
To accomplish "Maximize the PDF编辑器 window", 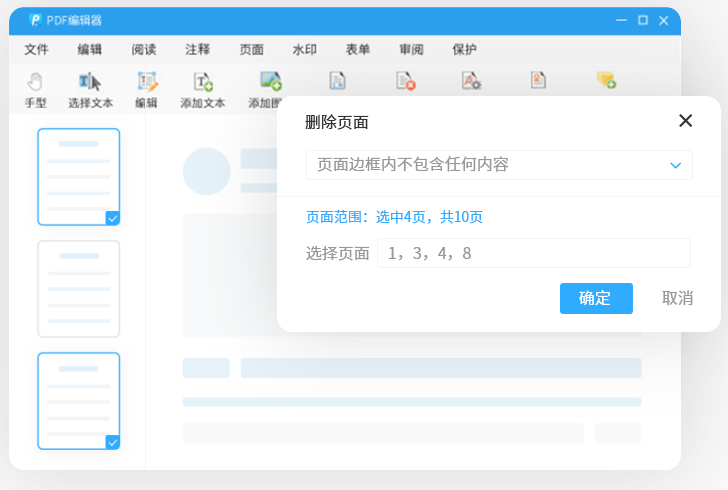I will click(x=643, y=20).
